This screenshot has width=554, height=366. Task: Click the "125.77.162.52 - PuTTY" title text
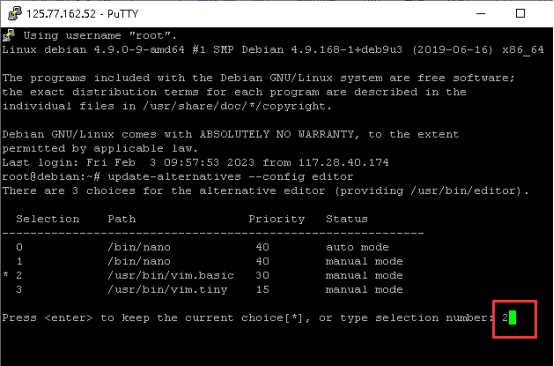pyautogui.click(x=82, y=14)
